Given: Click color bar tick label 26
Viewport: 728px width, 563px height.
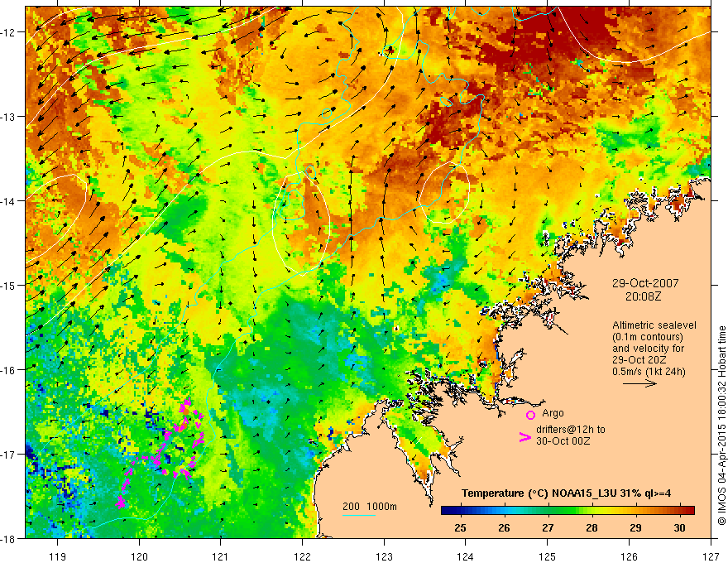Looking at the screenshot, I should pos(504,527).
